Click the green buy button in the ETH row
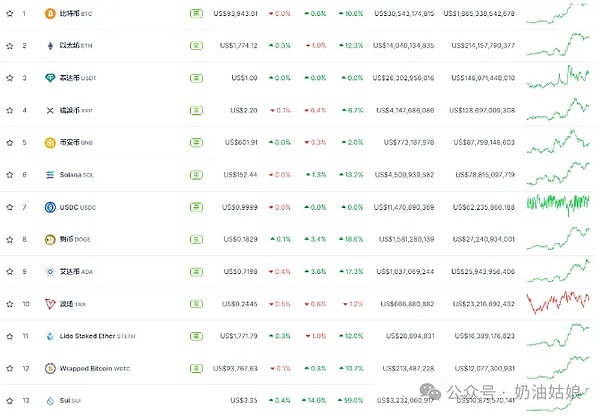 tap(195, 46)
